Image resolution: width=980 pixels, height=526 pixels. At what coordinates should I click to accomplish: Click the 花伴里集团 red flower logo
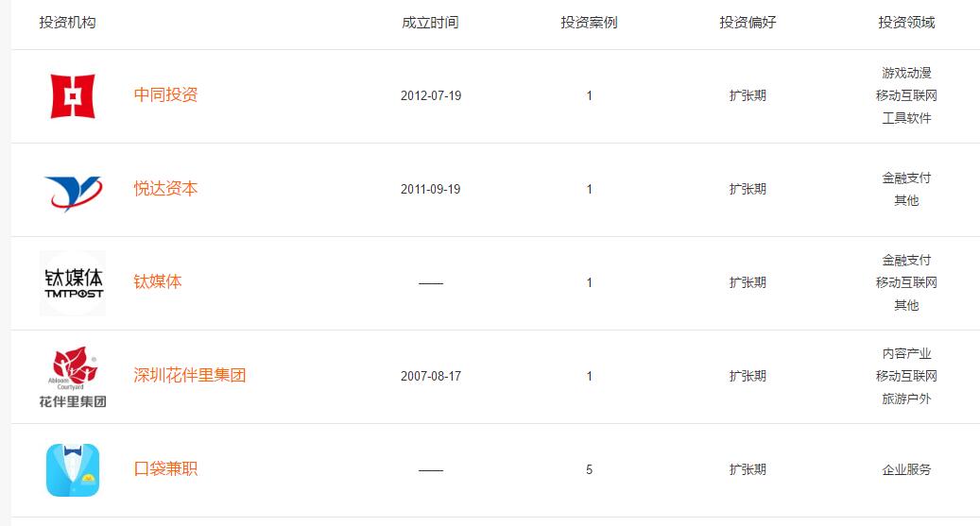73,377
